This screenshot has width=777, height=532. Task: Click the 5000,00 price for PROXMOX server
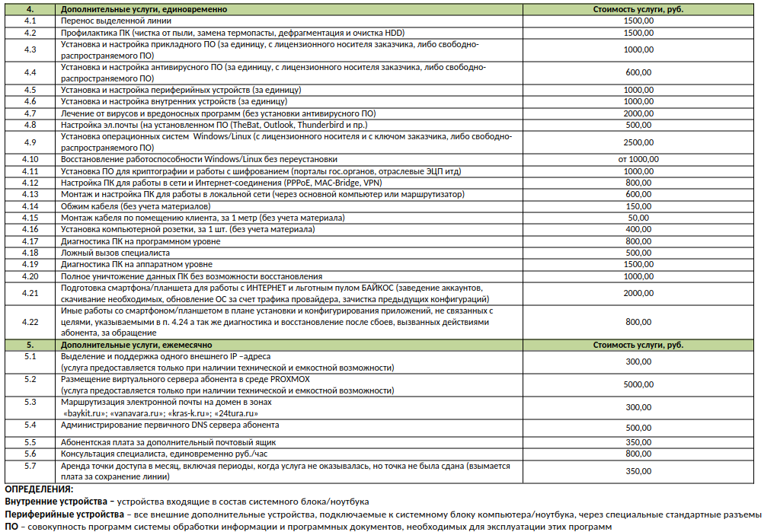point(638,384)
